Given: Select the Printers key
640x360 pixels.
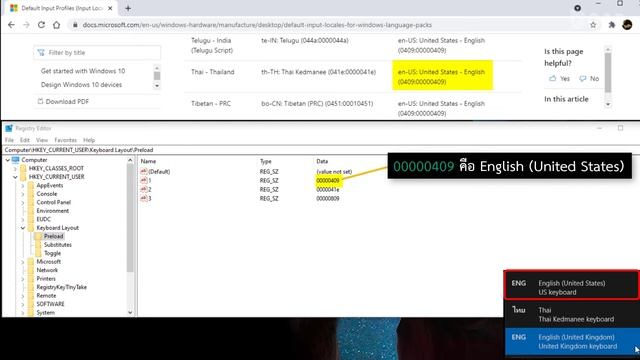Looking at the screenshot, I should click(46, 279).
